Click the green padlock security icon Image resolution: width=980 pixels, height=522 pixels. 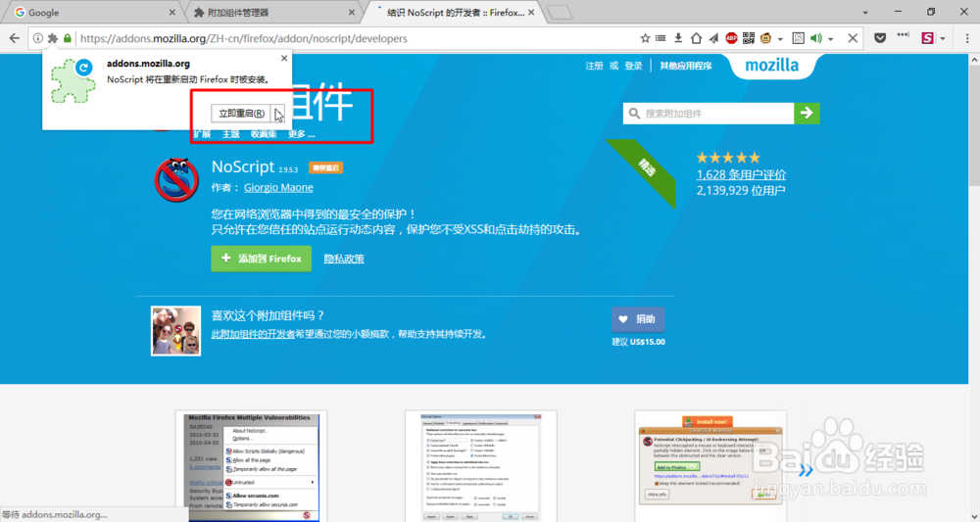point(68,38)
